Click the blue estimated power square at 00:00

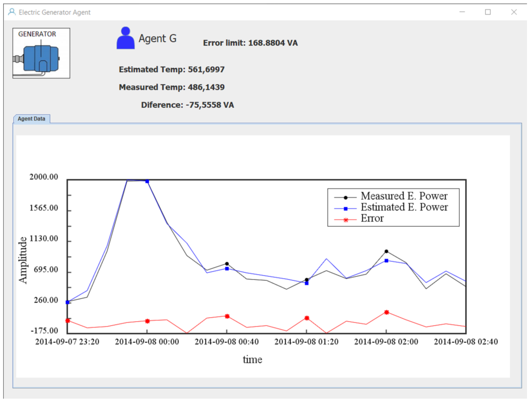147,181
